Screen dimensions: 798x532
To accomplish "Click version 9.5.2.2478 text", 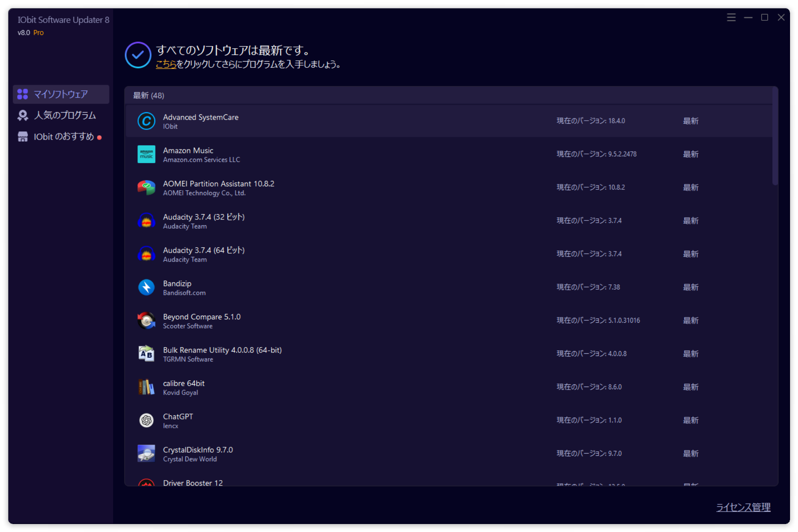I will pyautogui.click(x=622, y=154).
